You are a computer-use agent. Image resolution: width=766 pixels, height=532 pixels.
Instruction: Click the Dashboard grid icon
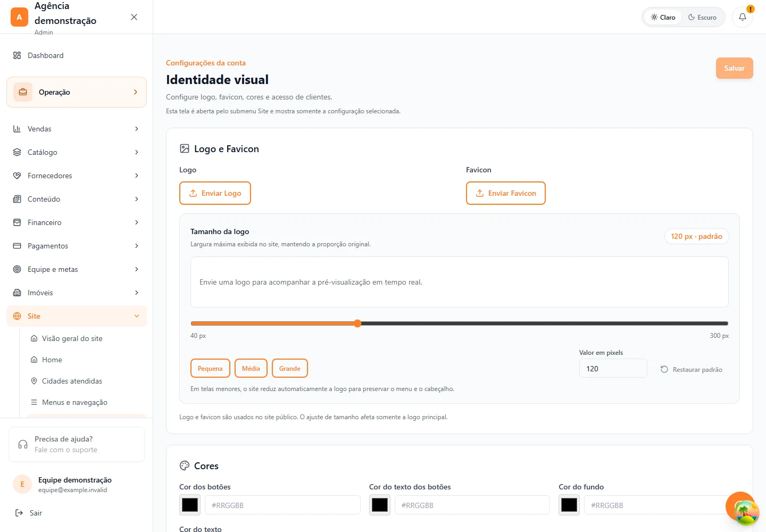[17, 55]
